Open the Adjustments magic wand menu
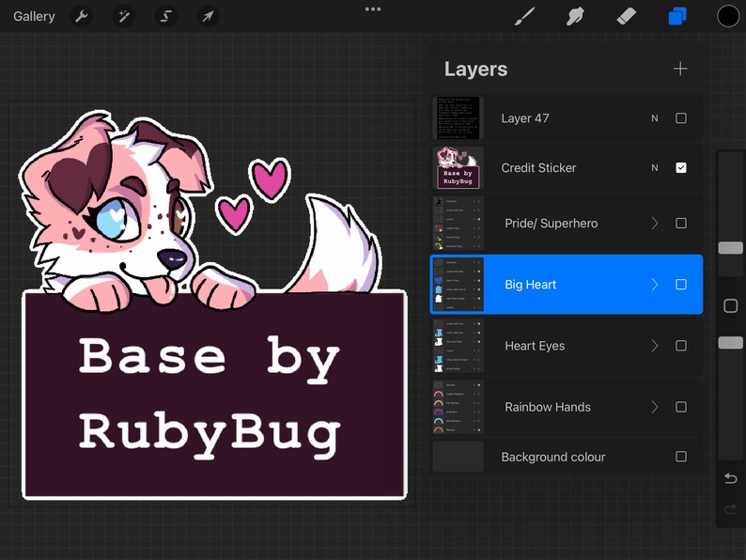This screenshot has height=560, width=746. pos(124,17)
